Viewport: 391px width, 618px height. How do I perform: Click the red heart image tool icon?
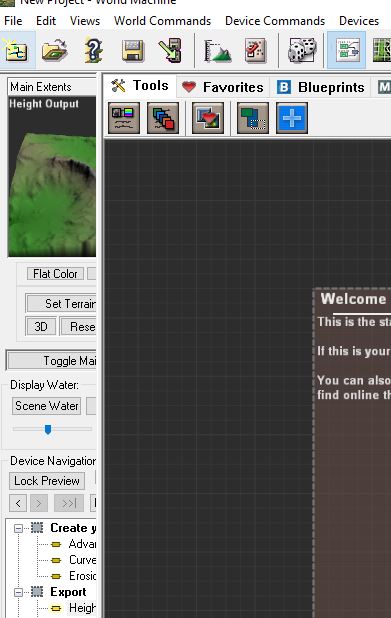pos(208,118)
